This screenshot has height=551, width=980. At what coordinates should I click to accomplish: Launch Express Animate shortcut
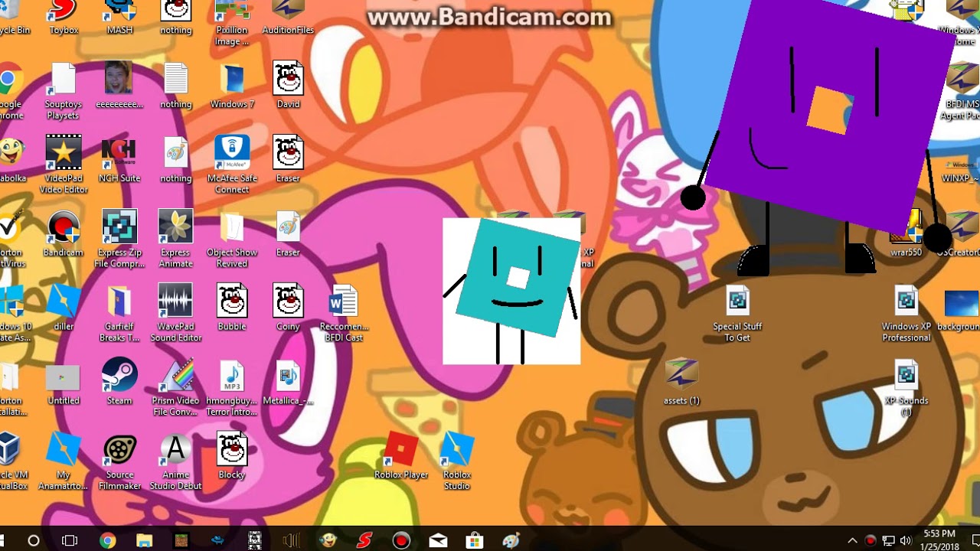(x=175, y=238)
